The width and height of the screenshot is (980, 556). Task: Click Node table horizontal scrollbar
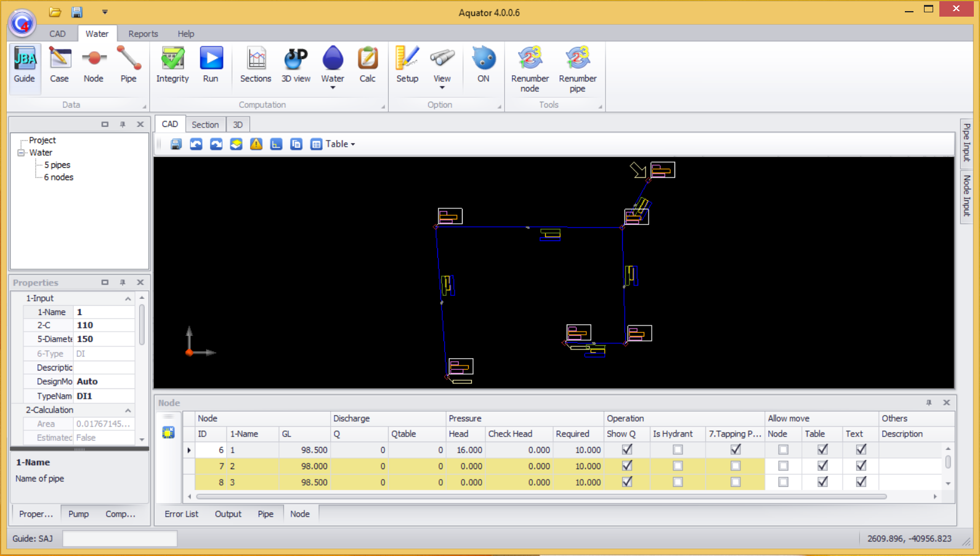(x=542, y=496)
